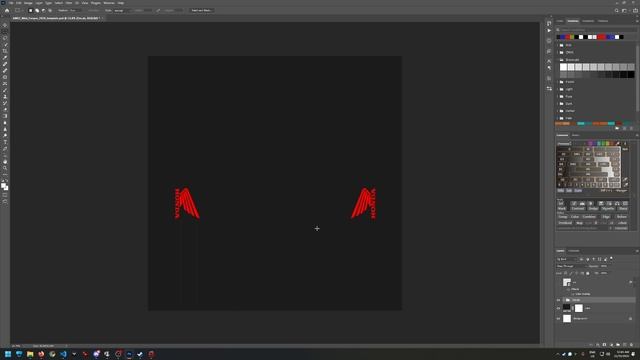Open the Layers panel options menu
Image resolution: width=640 pixels, height=360 pixels.
(637, 251)
